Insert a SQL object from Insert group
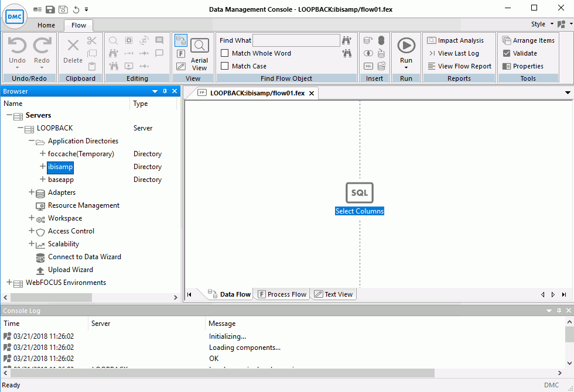Screen dimensions: 574x392 click(x=368, y=66)
